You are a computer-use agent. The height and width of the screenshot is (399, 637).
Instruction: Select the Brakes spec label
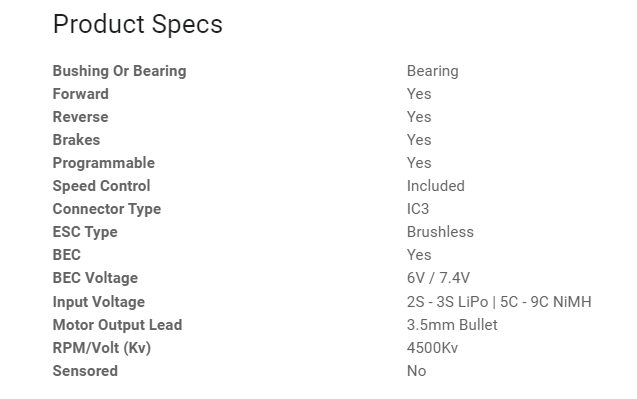pos(76,140)
